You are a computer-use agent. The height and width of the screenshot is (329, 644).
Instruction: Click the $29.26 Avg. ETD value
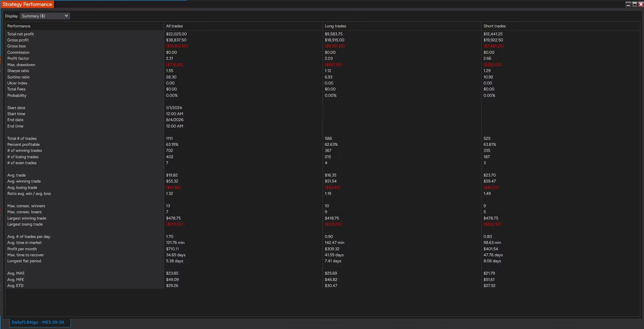(x=172, y=286)
